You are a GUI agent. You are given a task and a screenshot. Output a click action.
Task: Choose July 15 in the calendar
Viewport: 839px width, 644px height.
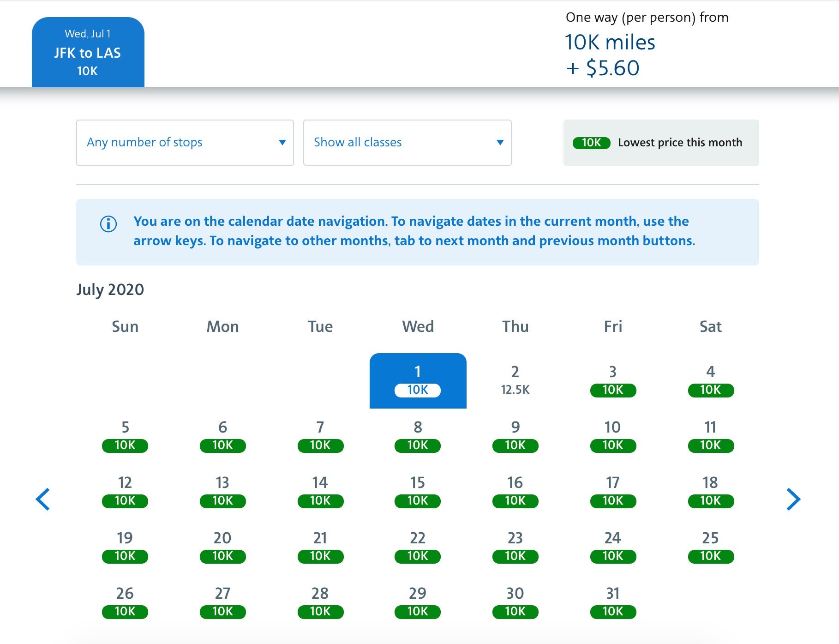click(418, 491)
